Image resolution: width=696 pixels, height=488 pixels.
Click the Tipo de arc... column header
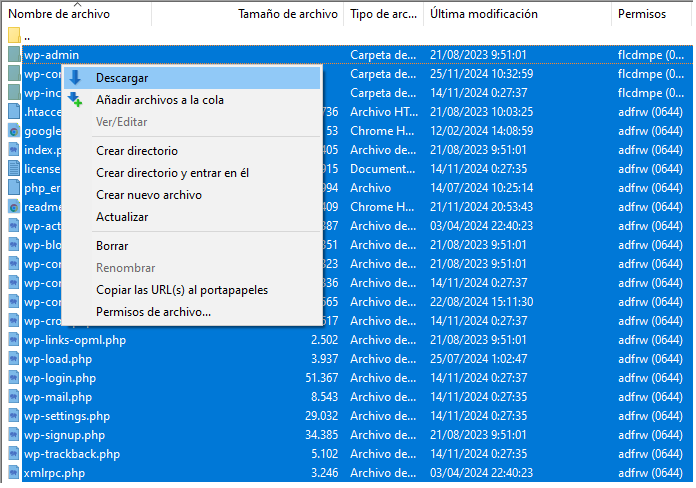(x=383, y=14)
